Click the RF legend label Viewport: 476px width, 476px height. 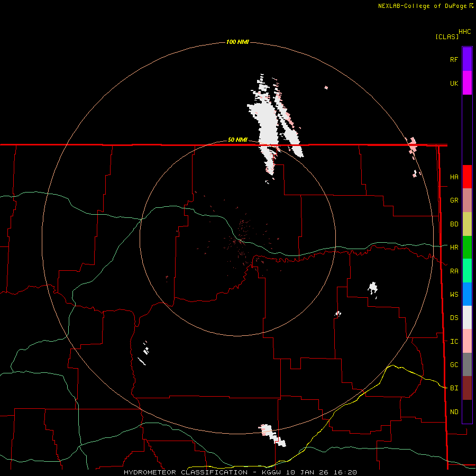[x=454, y=59]
